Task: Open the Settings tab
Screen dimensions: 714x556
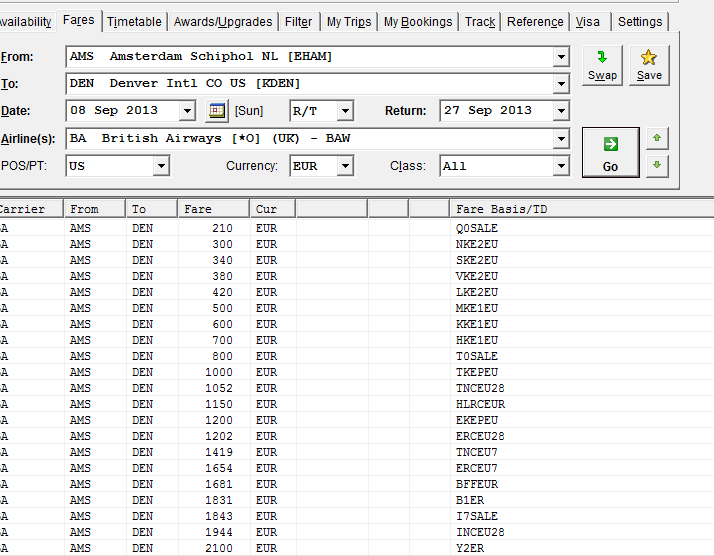Action: coord(640,22)
